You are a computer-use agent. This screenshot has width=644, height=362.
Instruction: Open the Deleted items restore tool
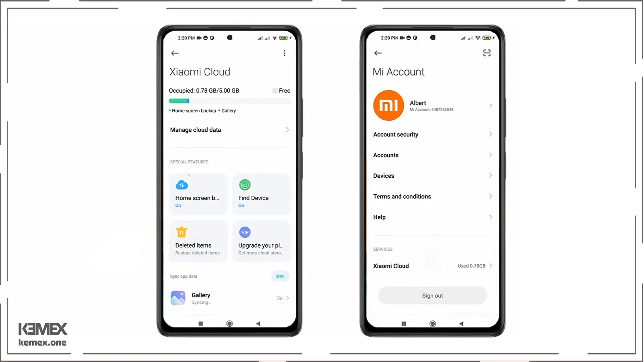coord(198,241)
